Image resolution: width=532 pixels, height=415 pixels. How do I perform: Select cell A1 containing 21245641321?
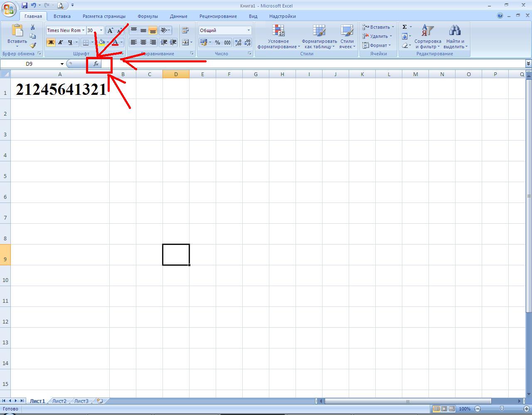[60, 89]
